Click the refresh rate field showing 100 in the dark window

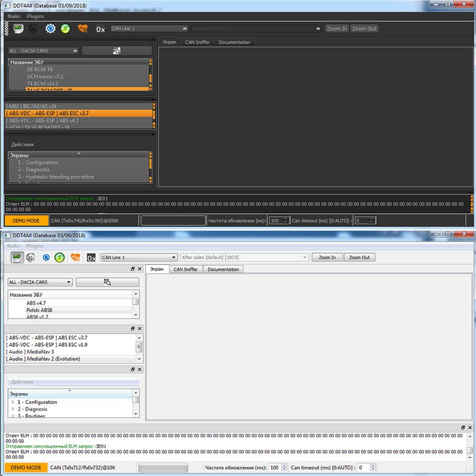[x=279, y=221]
